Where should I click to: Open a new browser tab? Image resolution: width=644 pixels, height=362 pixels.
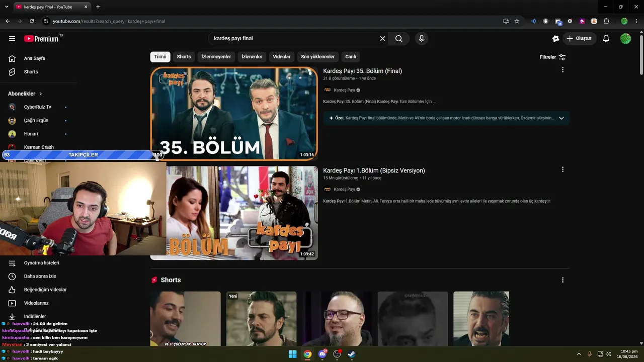[x=98, y=7]
